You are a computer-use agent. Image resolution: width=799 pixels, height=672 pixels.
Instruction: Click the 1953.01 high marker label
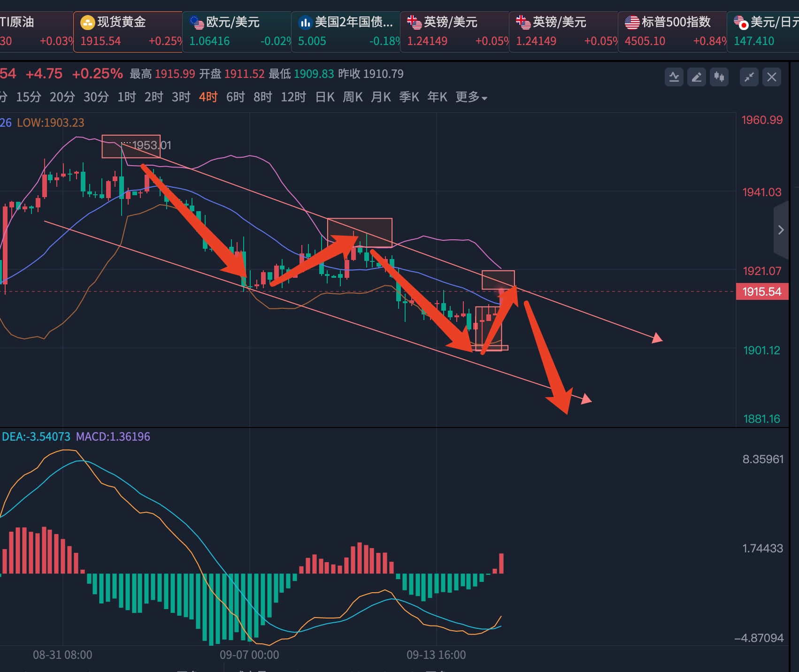tap(152, 145)
